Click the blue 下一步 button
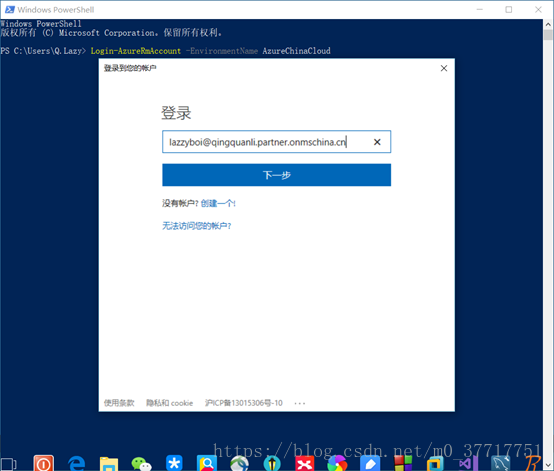 276,175
